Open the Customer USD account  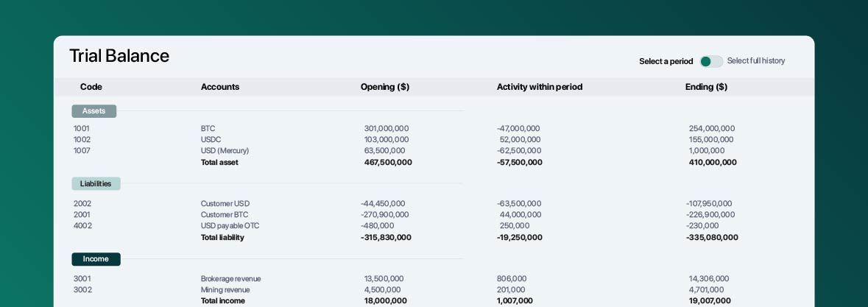tap(225, 204)
